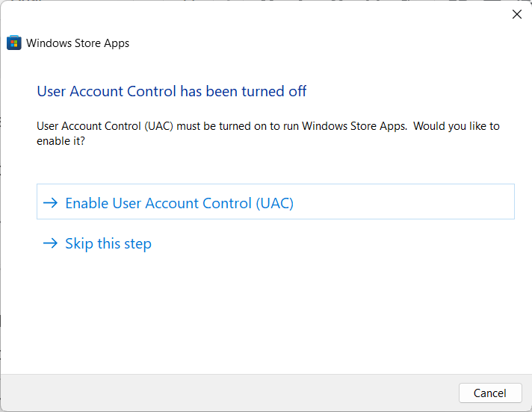This screenshot has width=532, height=412.
Task: Choose the Skip this step option
Action: pos(108,243)
